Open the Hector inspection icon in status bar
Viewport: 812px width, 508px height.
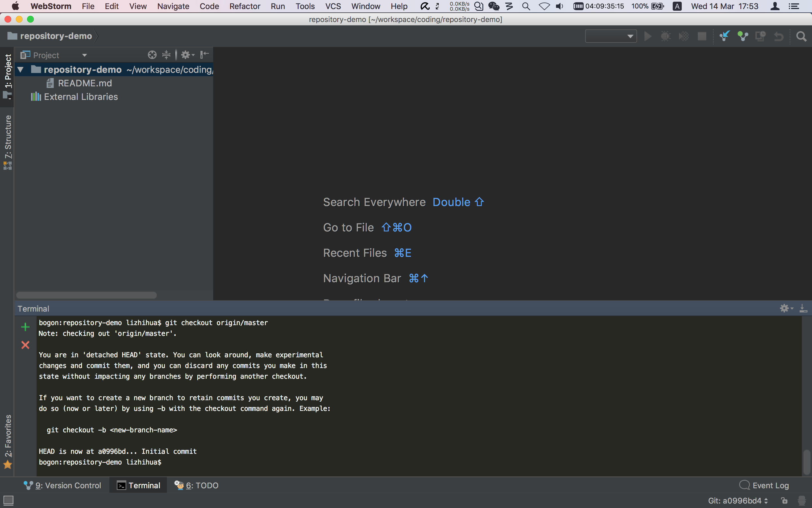coord(802,500)
